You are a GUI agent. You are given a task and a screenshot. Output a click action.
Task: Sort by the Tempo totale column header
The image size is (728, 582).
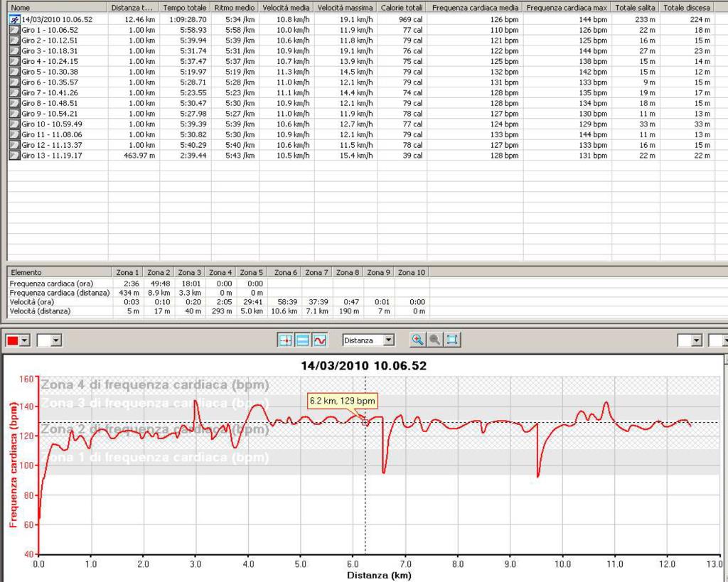tap(185, 7)
